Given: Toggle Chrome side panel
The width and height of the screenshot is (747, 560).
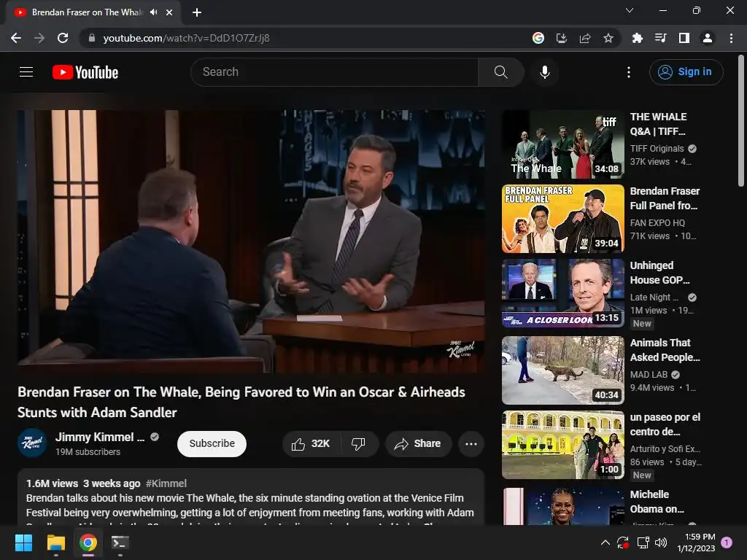Looking at the screenshot, I should click(x=684, y=38).
